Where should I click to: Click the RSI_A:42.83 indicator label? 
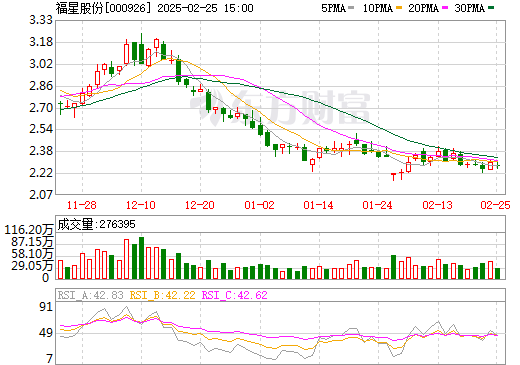pyautogui.click(x=90, y=295)
